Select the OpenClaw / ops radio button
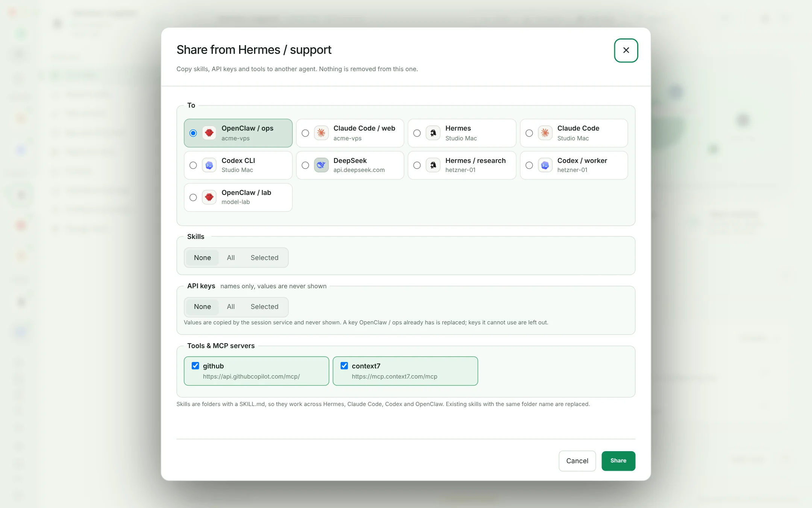The width and height of the screenshot is (812, 508). click(x=193, y=133)
